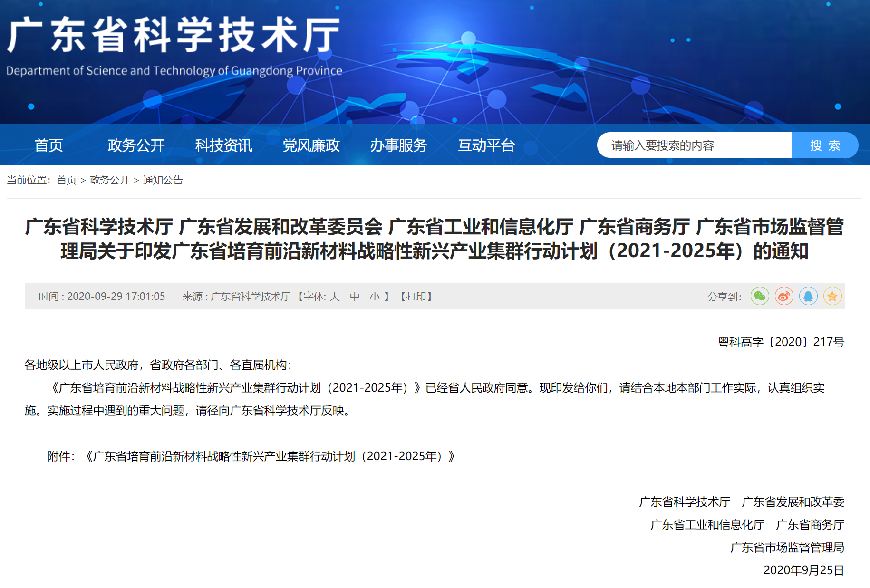This screenshot has width=870, height=588.
Task: Click 通知公告 breadcrumb link
Action: 163,180
